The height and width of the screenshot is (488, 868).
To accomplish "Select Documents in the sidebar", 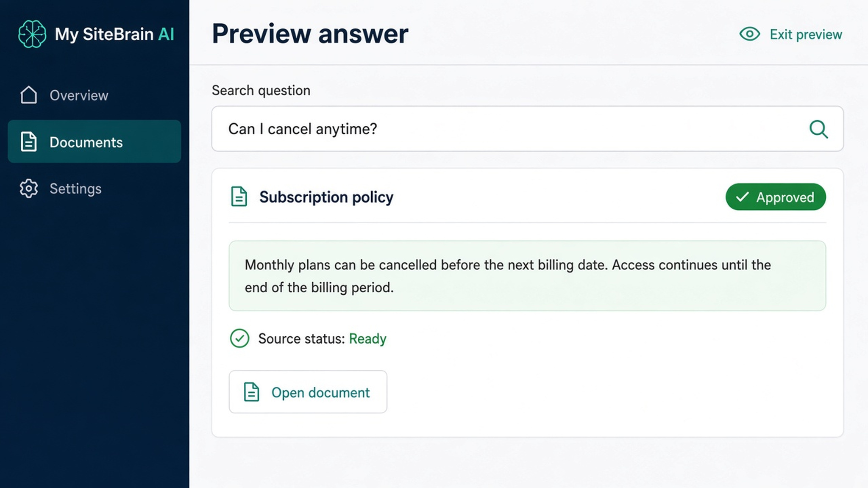I will pos(94,141).
